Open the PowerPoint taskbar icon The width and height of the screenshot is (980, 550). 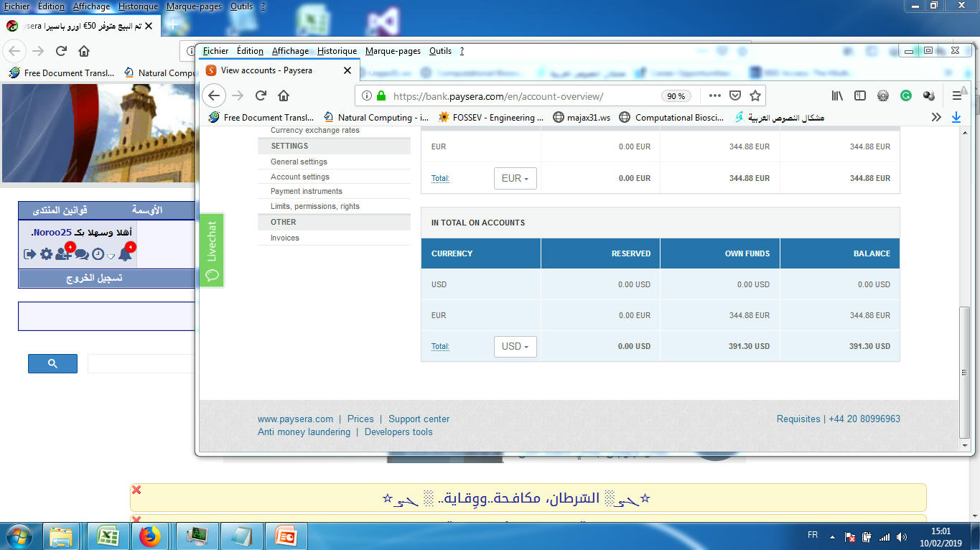286,536
